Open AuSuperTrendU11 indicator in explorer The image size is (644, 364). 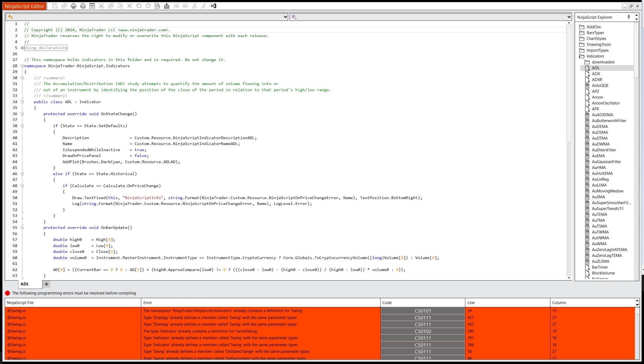point(607,209)
